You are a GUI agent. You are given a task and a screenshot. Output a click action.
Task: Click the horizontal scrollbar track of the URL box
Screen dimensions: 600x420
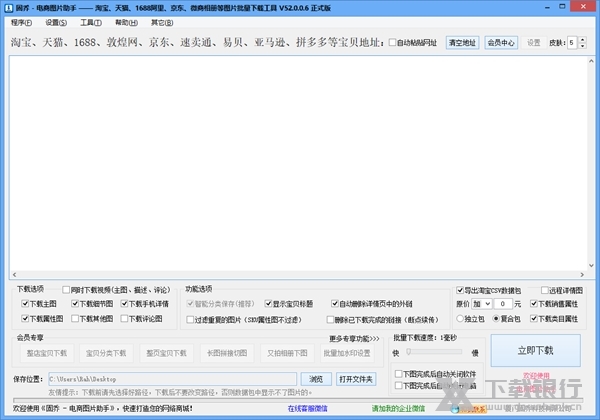pos(298,274)
